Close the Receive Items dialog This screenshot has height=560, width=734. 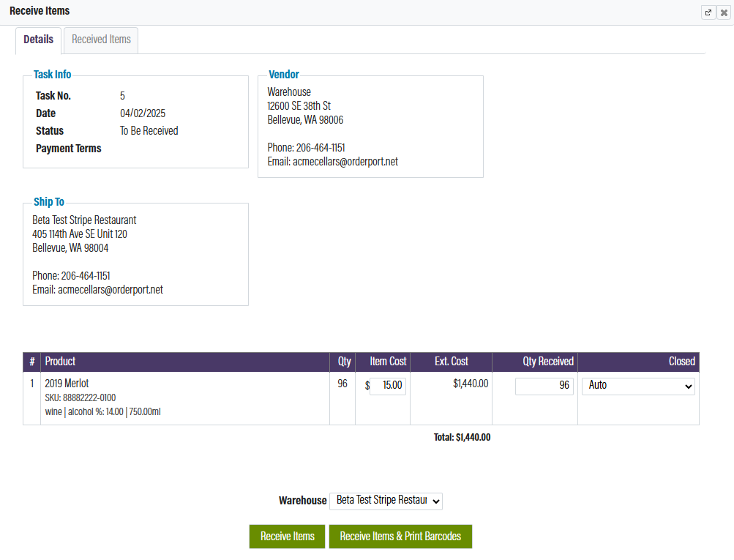click(724, 12)
